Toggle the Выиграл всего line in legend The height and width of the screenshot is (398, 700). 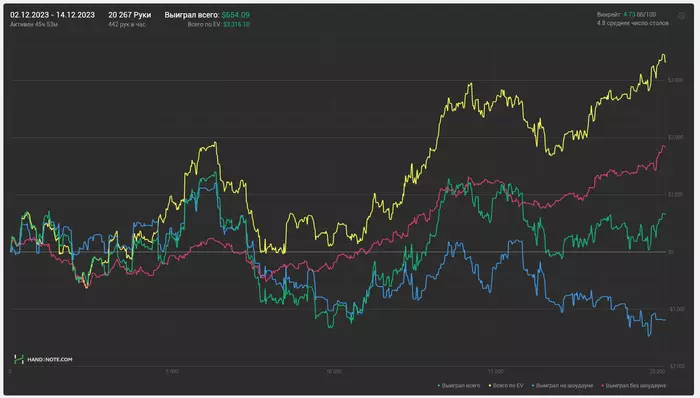[x=461, y=386]
